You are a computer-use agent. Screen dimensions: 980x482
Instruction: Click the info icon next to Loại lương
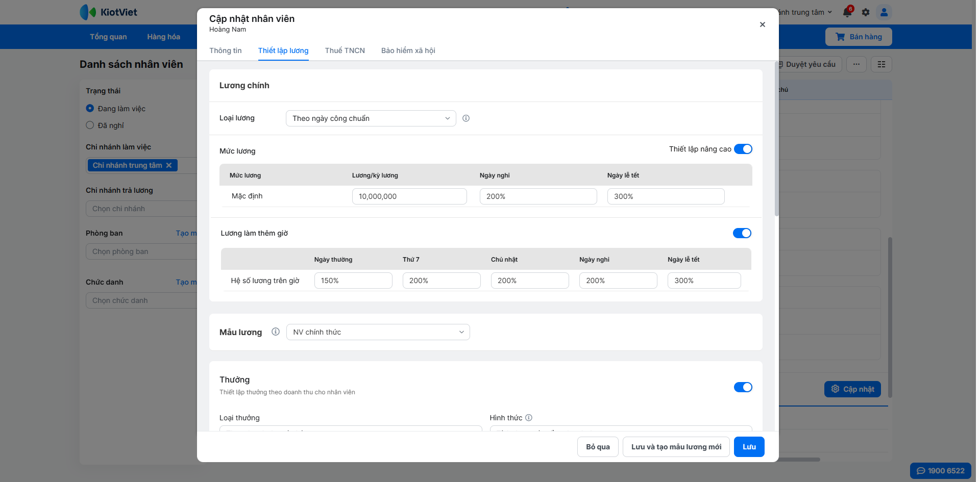(x=466, y=118)
